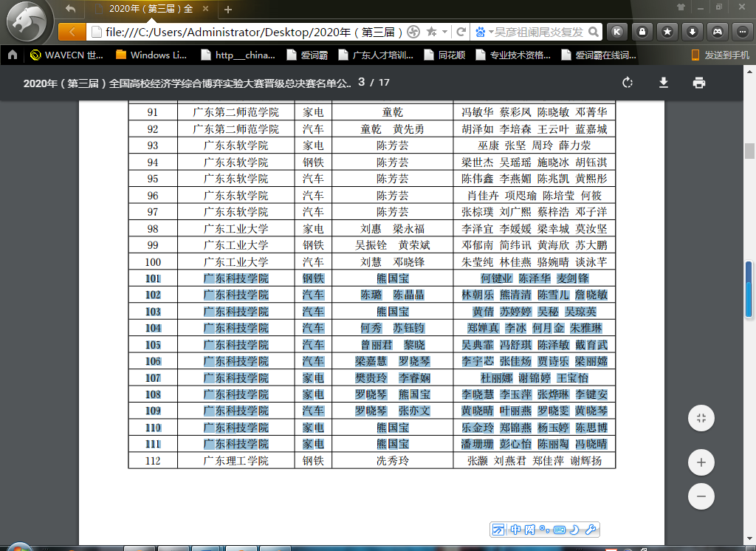Screen dimensions: 756x551
Task: Open the more options ellipsis button
Action: tap(743, 32)
